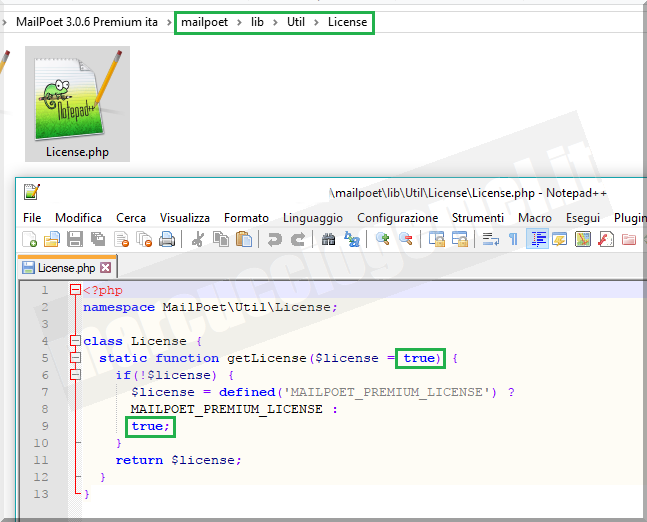Open the Cerca menu
The image size is (647, 522).
tap(131, 217)
